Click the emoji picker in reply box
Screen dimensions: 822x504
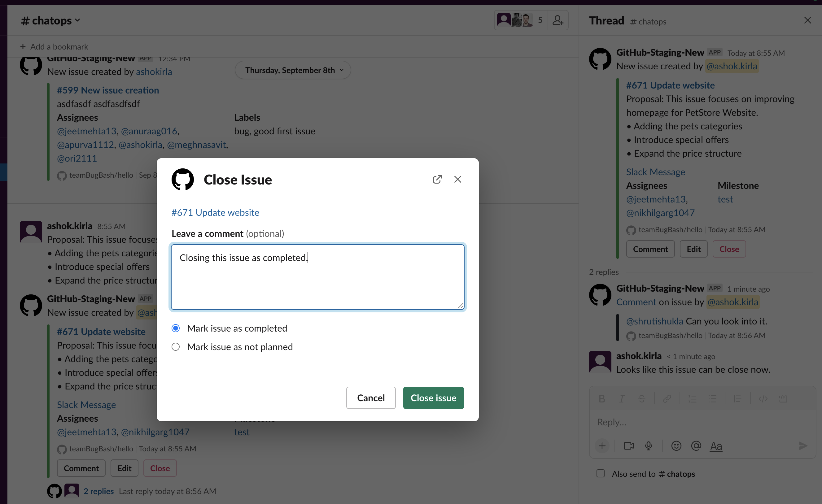676,446
